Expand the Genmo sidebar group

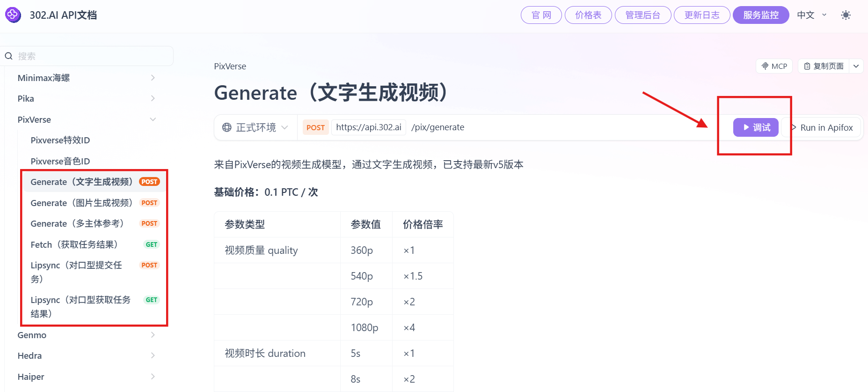pyautogui.click(x=87, y=335)
